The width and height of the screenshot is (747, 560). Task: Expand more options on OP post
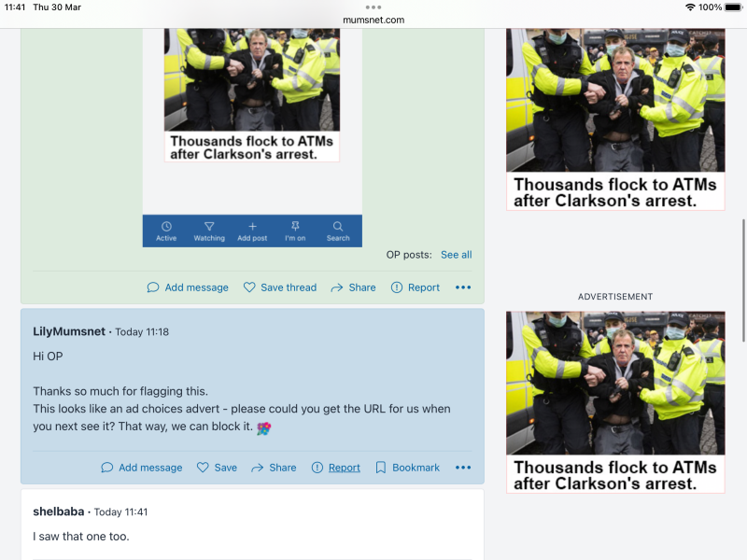(x=463, y=287)
